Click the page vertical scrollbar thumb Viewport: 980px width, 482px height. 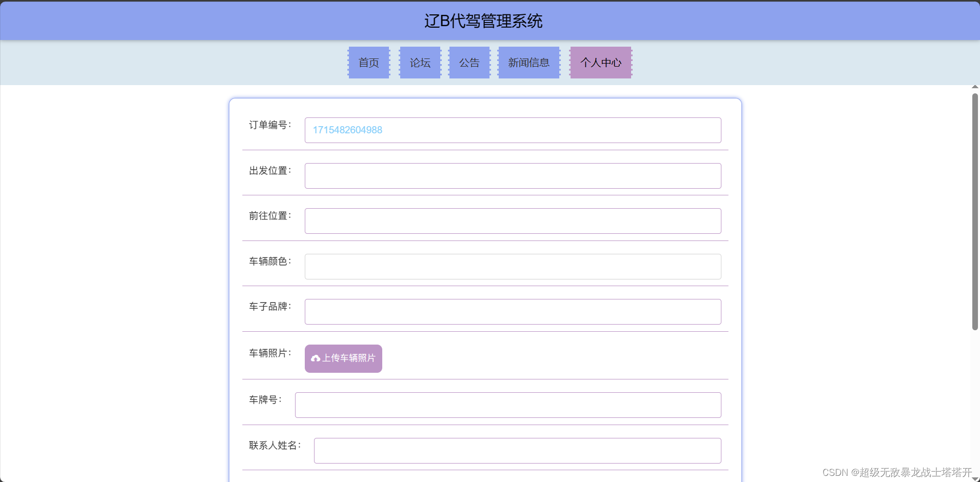click(975, 212)
